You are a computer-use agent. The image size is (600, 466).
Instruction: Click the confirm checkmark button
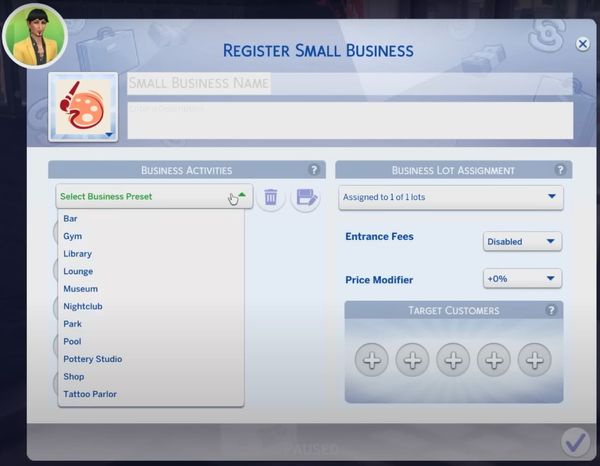click(574, 441)
